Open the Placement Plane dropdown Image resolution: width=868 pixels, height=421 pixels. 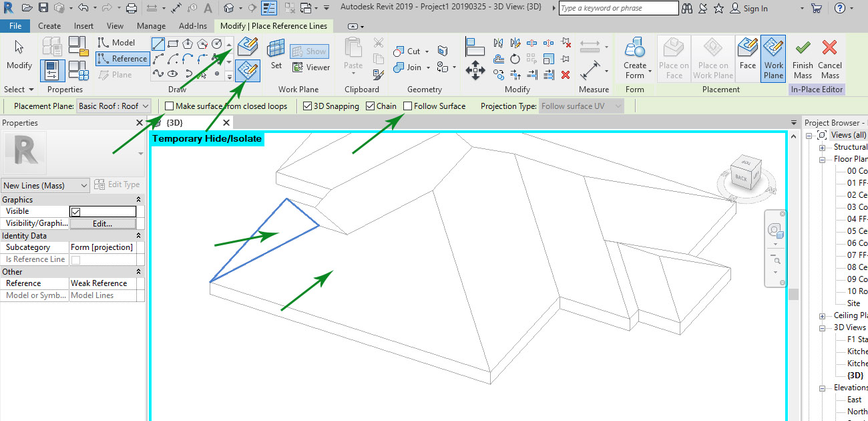point(116,106)
